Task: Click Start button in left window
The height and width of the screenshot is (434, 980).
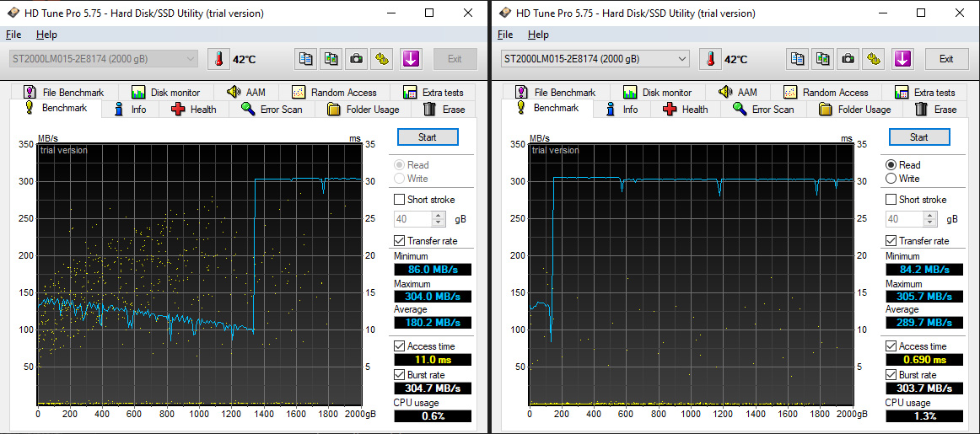Action: (428, 137)
